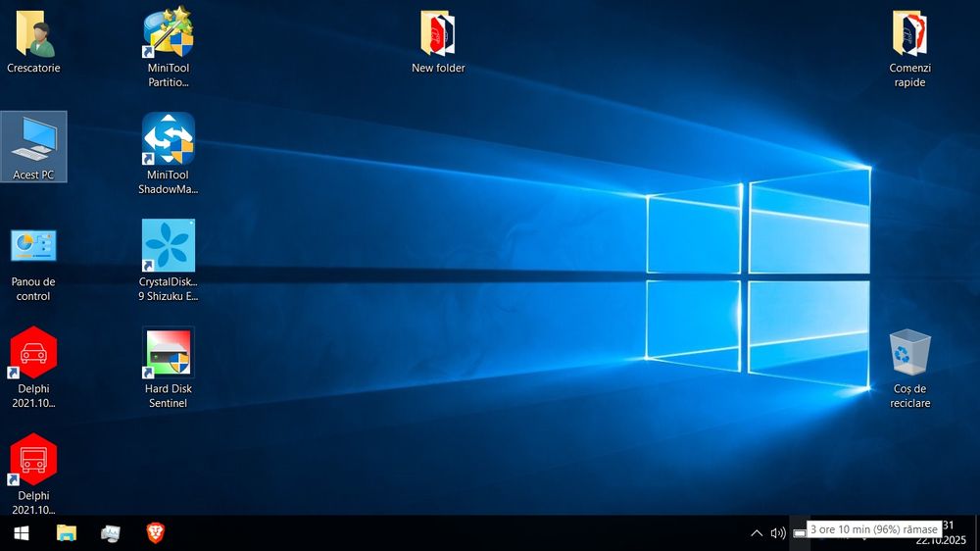Screen dimensions: 980x551
Task: Click the battery icon in tray
Action: (799, 533)
